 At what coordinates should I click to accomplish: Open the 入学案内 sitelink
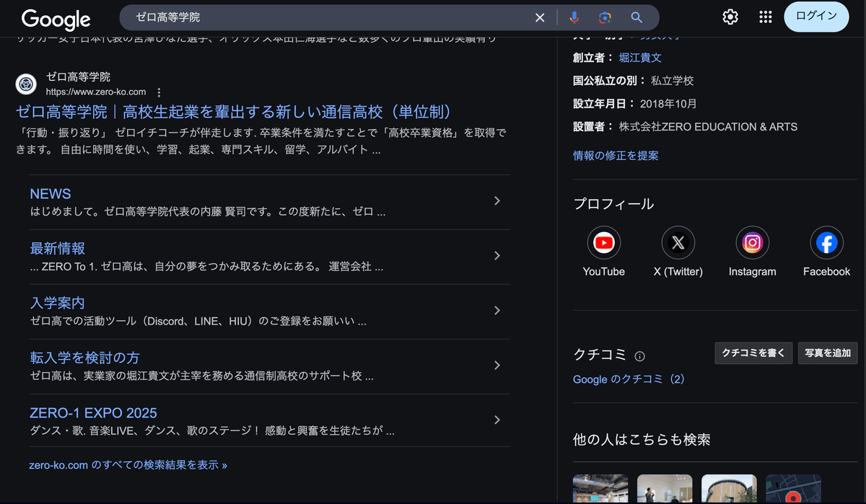click(58, 304)
